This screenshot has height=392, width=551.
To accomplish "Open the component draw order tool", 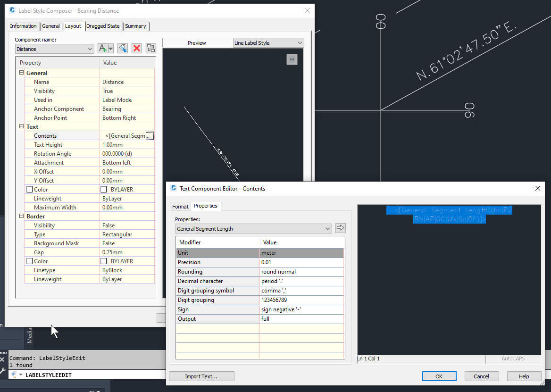I will [150, 48].
